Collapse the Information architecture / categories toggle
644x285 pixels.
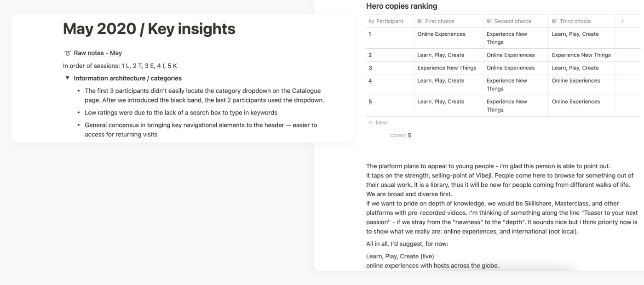pyautogui.click(x=67, y=79)
